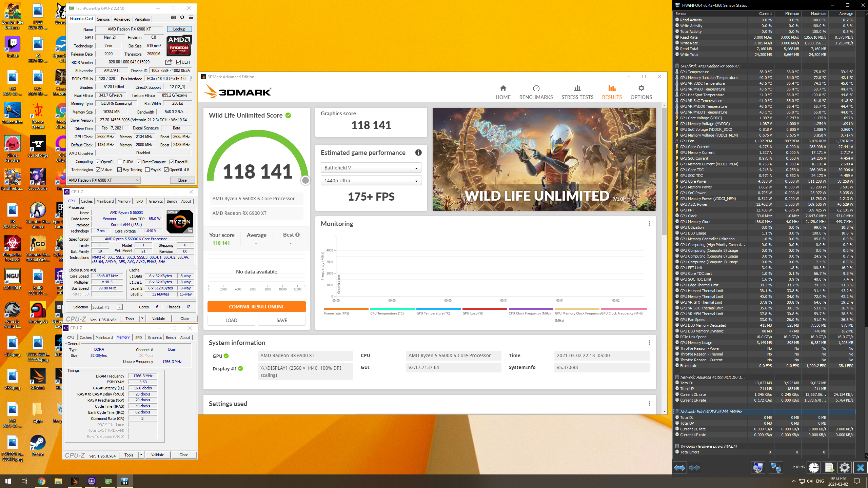The image size is (868, 488).
Task: Open Settings used three-dot menu
Action: coord(649,404)
